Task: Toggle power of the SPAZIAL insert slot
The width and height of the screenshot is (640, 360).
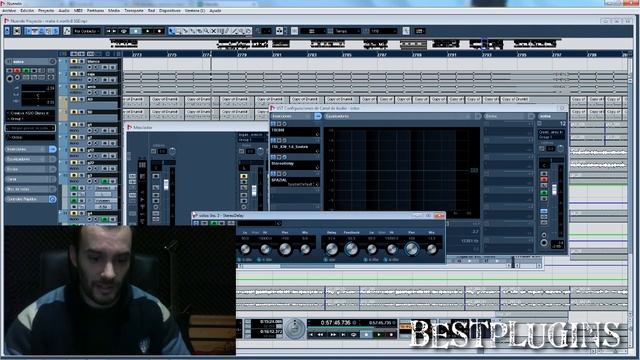Action: (273, 174)
